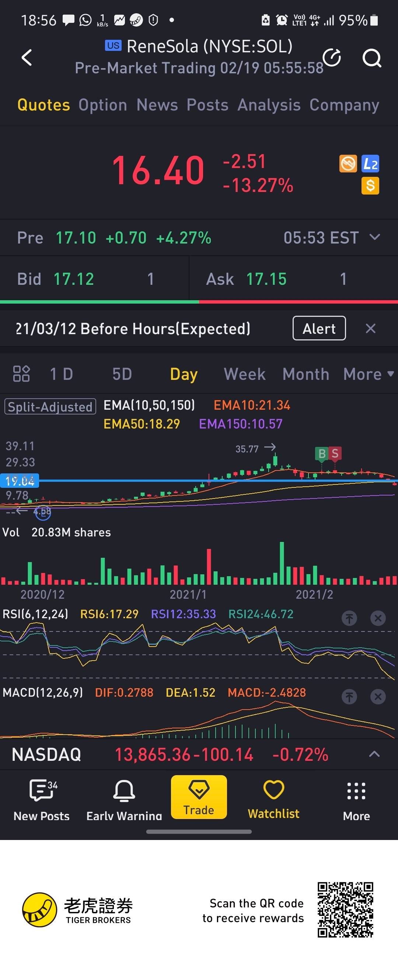Expand pre-market time dropdown chevron
Viewport: 398px width, 980px height.
point(375,237)
